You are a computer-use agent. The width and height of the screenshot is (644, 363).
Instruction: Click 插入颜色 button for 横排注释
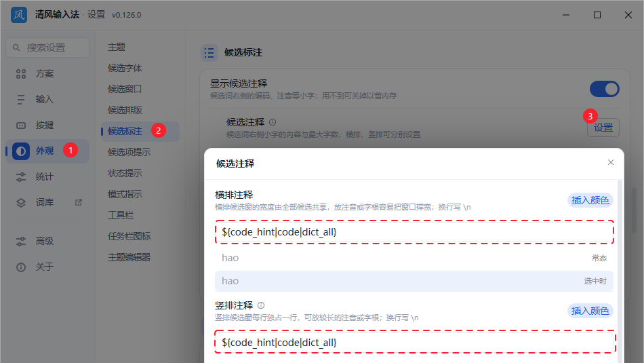(590, 200)
